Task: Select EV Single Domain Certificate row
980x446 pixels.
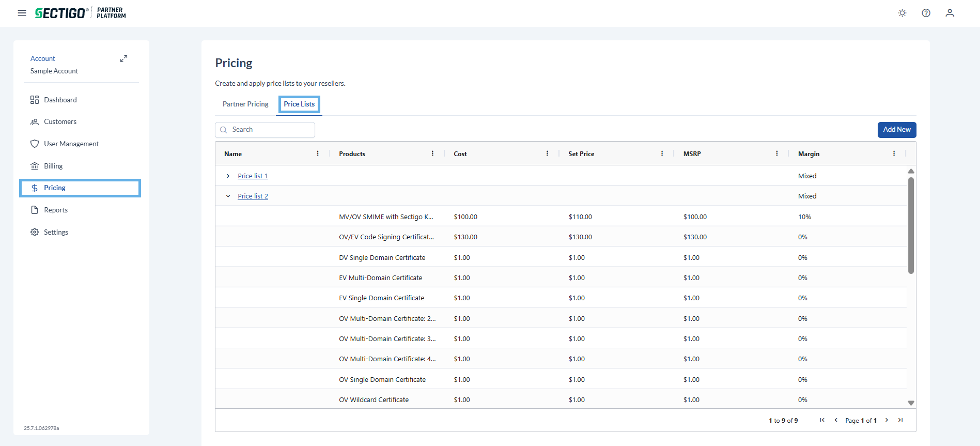Action: (561, 298)
